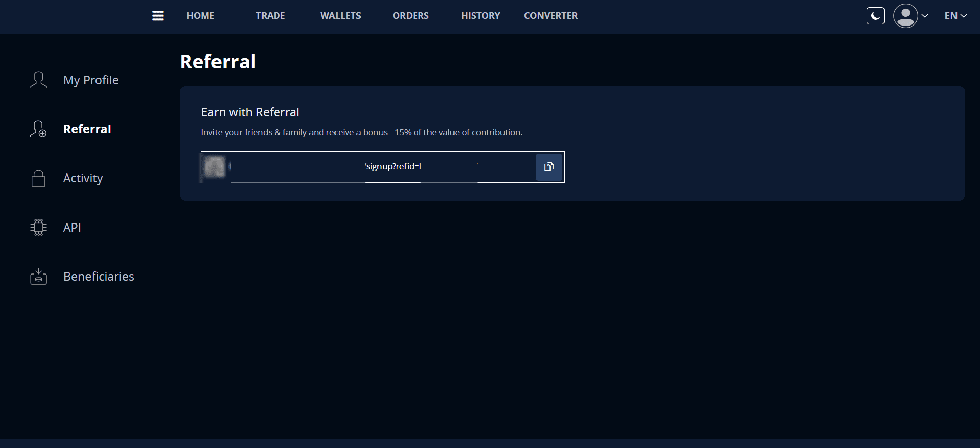Expand the account dropdown chevron
This screenshot has height=448, width=980.
925,16
